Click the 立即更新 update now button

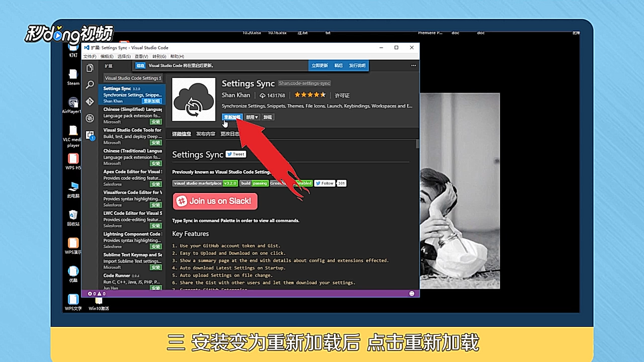tap(320, 66)
